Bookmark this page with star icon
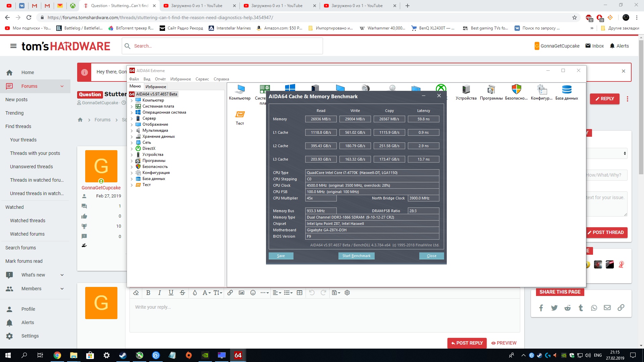Image resolution: width=644 pixels, height=362 pixels. (575, 17)
